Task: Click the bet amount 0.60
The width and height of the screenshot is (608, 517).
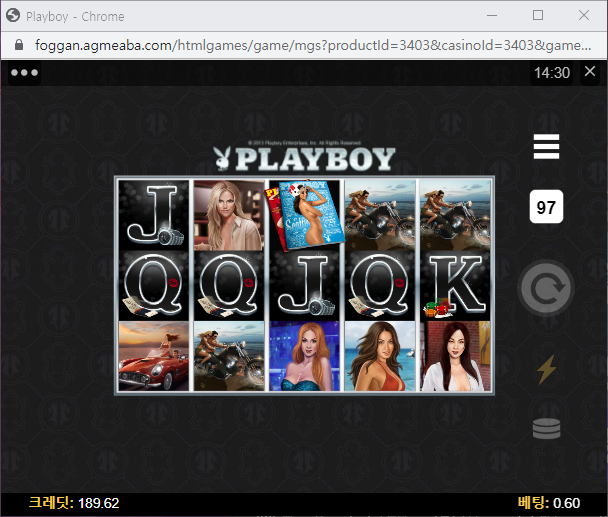Action: point(567,503)
